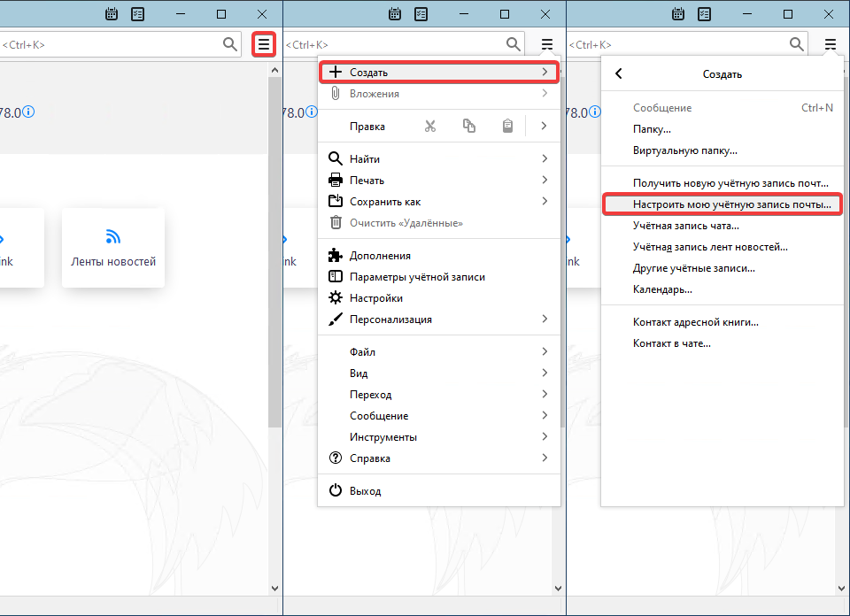
Task: Click the power icon next to Выход
Action: [x=336, y=491]
